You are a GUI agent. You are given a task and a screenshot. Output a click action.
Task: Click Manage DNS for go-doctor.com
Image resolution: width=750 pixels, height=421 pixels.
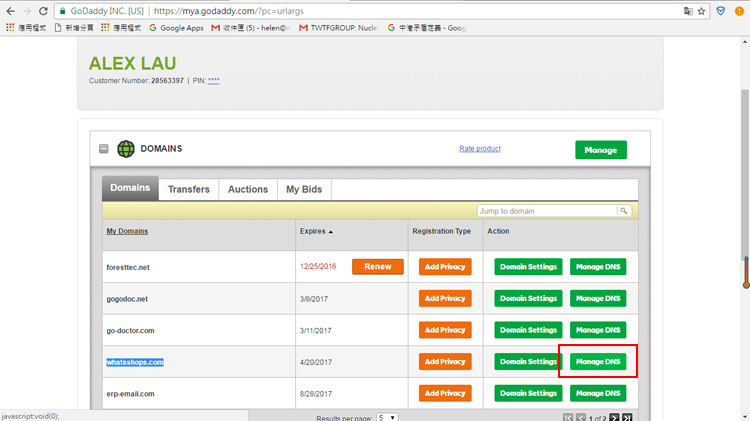pos(598,330)
